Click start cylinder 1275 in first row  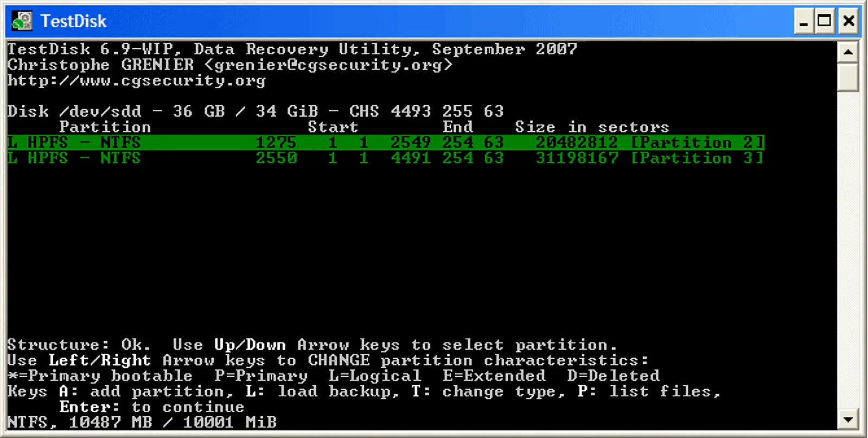point(276,143)
